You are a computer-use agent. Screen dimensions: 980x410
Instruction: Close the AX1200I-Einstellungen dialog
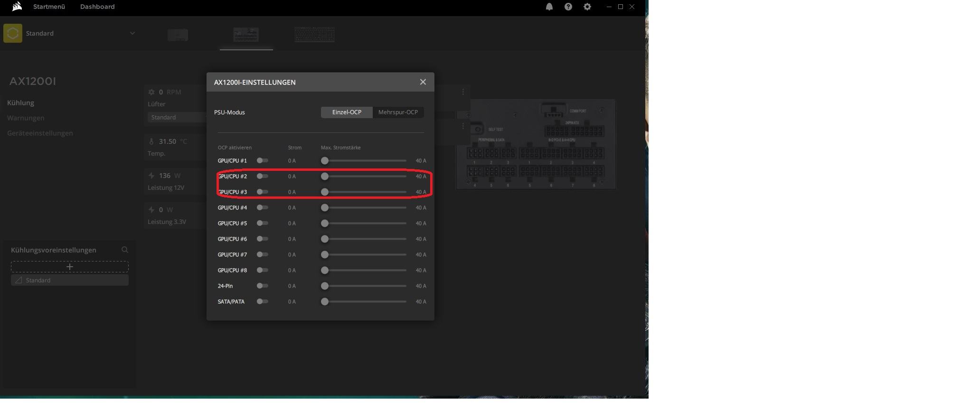click(423, 82)
